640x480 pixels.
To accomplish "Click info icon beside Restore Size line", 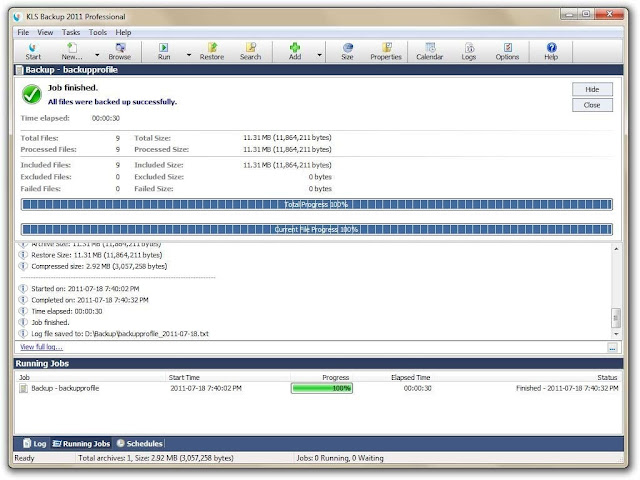I will [x=23, y=255].
